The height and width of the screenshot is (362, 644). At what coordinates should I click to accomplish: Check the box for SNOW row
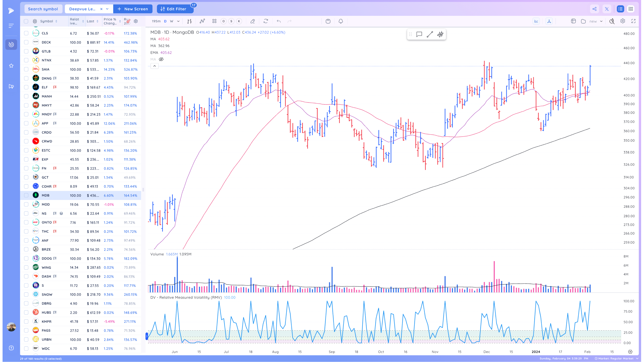(26, 294)
